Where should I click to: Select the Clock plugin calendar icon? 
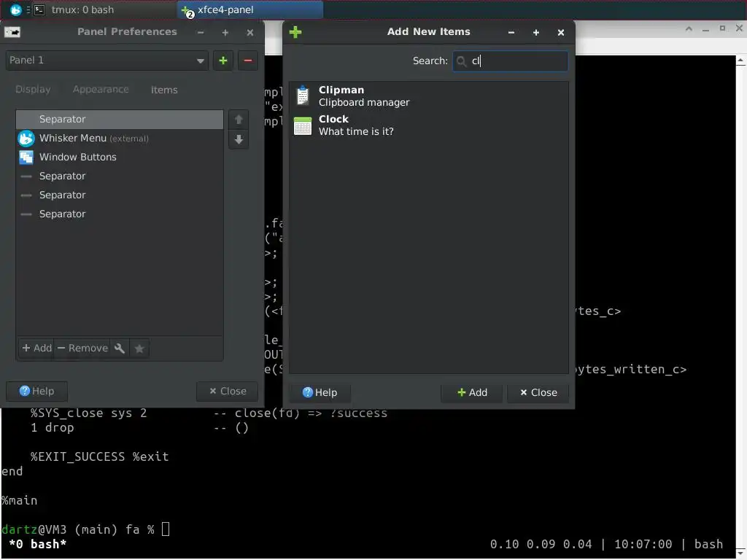(x=303, y=125)
